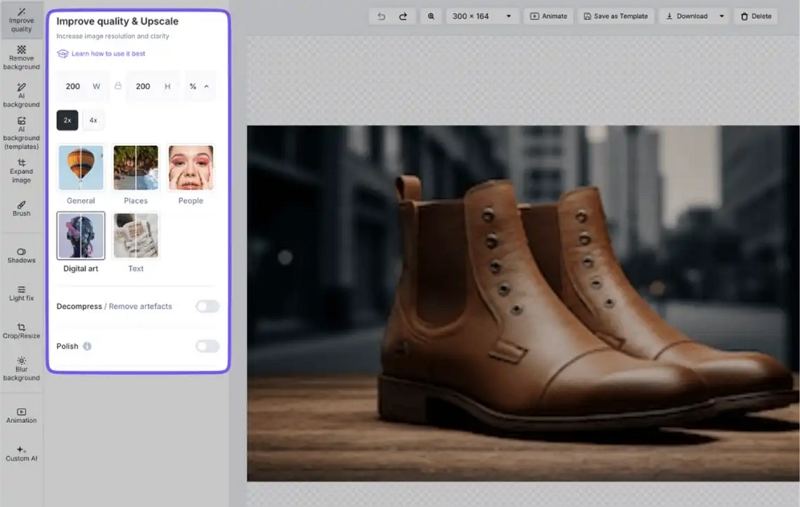The width and height of the screenshot is (800, 507).
Task: Click the undo arrow in top toolbar
Action: pyautogui.click(x=381, y=16)
